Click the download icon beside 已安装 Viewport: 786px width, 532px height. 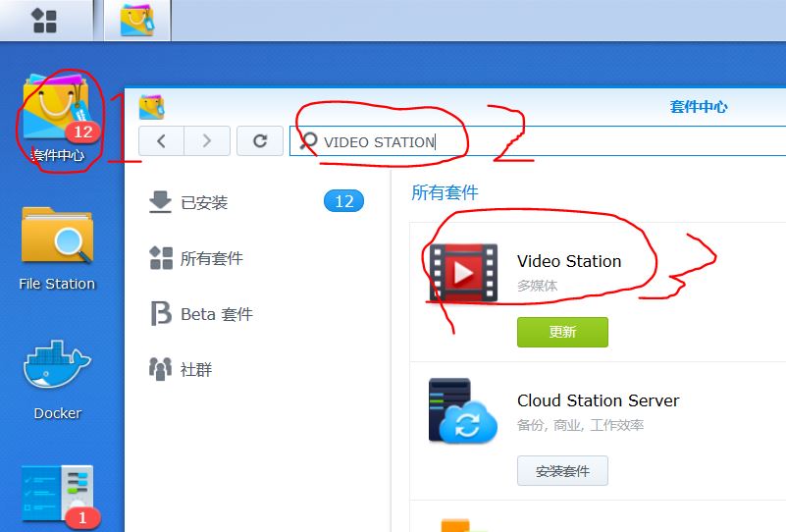[160, 202]
